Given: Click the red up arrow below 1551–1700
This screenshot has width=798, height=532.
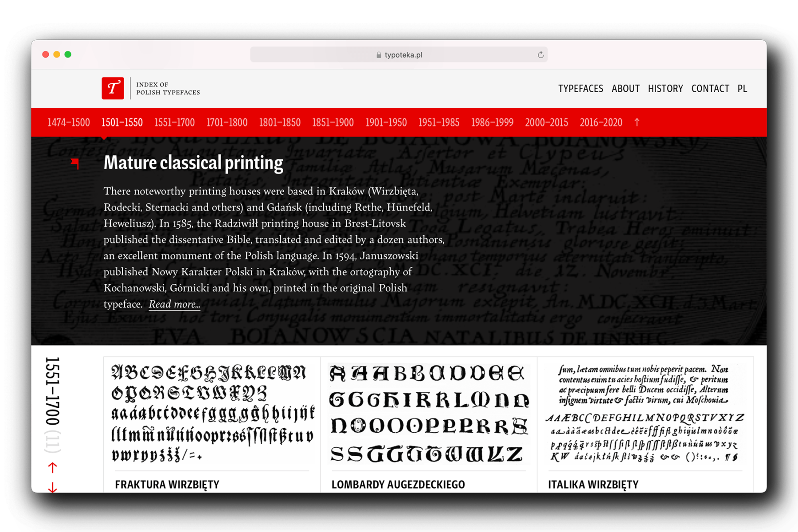Looking at the screenshot, I should pyautogui.click(x=52, y=467).
